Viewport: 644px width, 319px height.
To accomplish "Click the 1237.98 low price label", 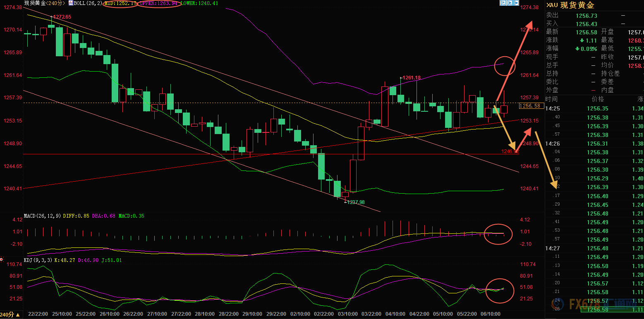I will pos(356,202).
